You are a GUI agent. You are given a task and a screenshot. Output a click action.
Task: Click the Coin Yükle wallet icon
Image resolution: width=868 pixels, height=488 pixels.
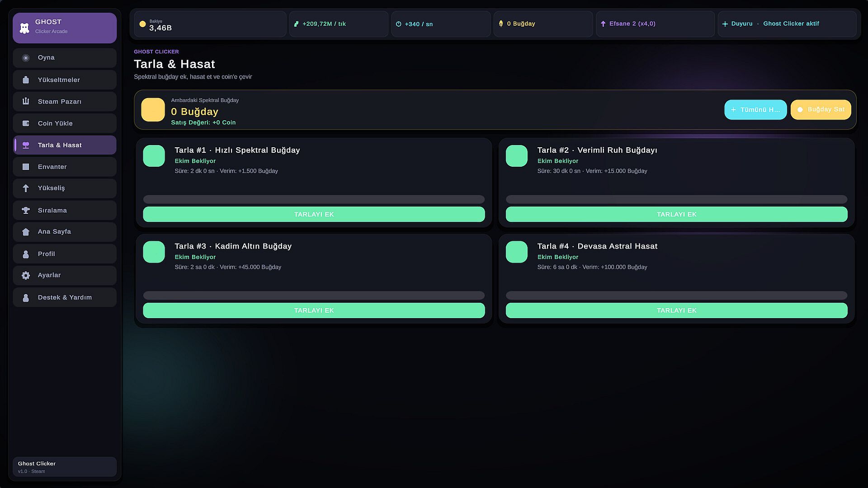pyautogui.click(x=26, y=123)
